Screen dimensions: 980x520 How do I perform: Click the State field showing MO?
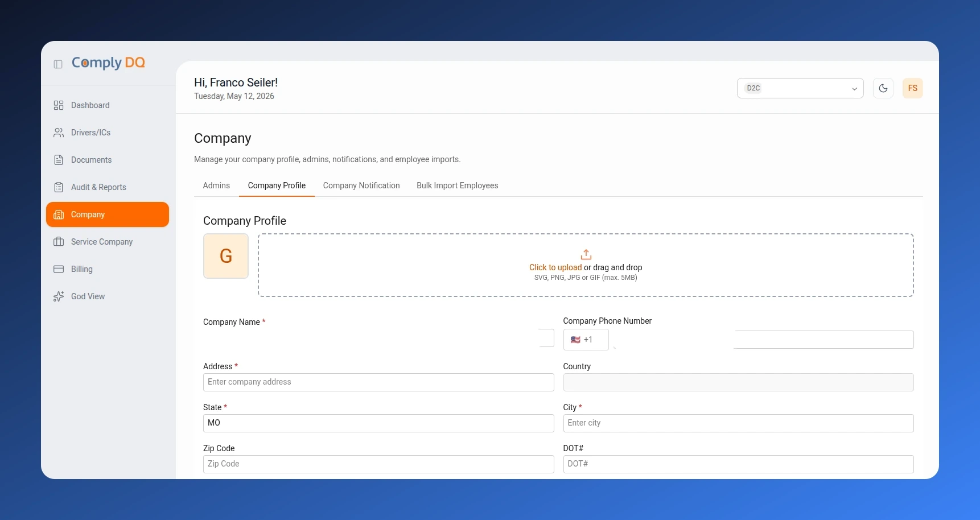point(378,423)
